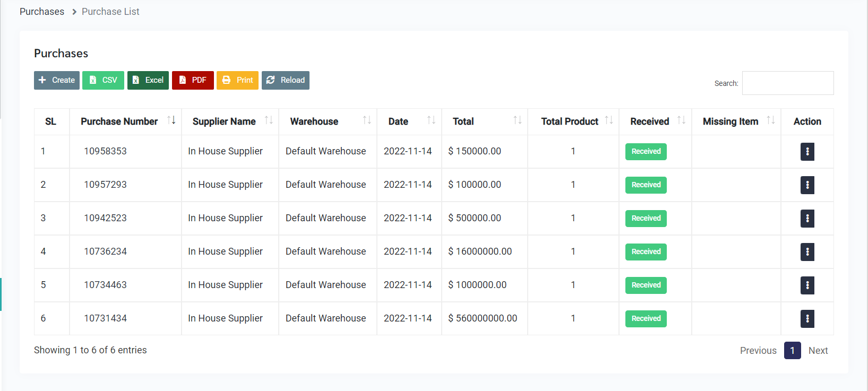
Task: Open action menu for purchase 10731434
Action: 807,319
